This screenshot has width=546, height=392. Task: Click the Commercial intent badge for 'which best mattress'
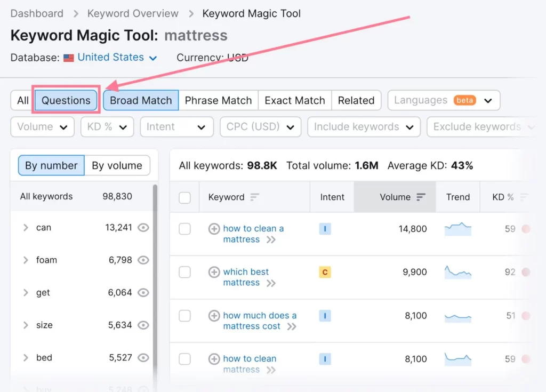325,272
